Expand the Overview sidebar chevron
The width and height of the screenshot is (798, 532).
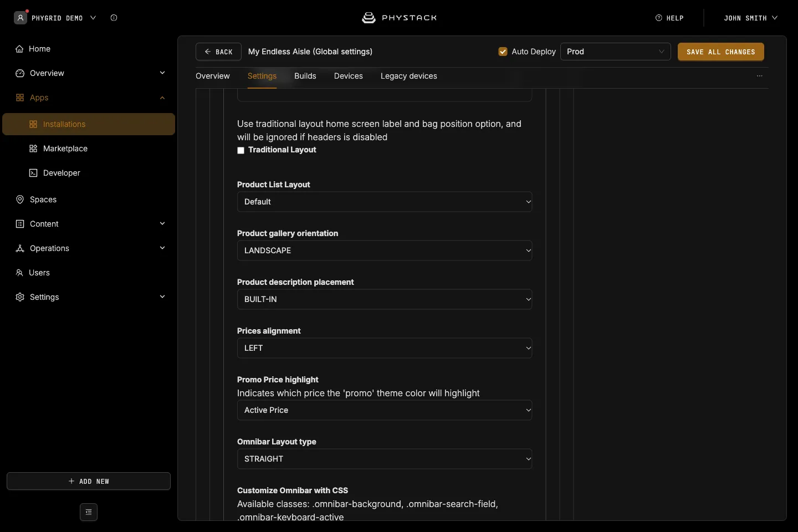pyautogui.click(x=162, y=73)
